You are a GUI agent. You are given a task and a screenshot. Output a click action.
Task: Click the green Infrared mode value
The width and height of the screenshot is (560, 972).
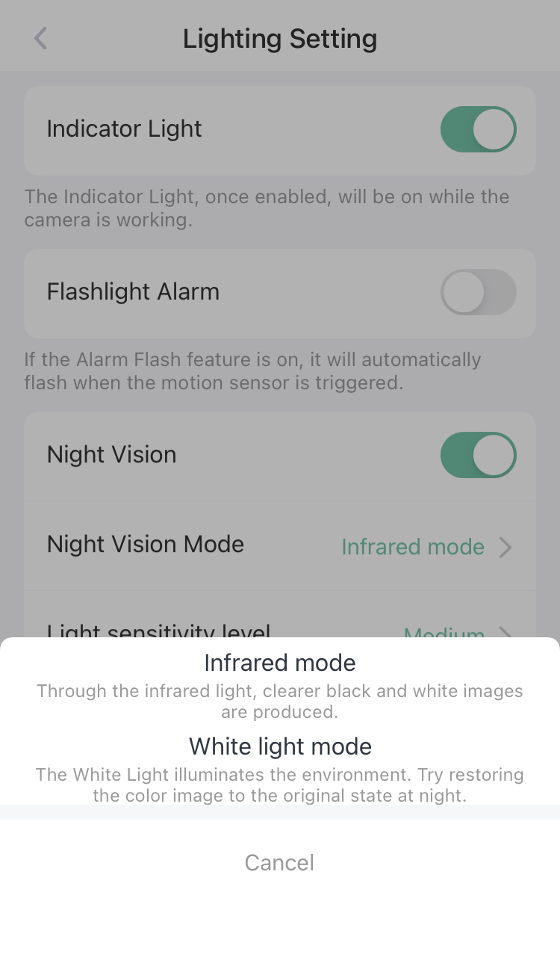coord(413,547)
